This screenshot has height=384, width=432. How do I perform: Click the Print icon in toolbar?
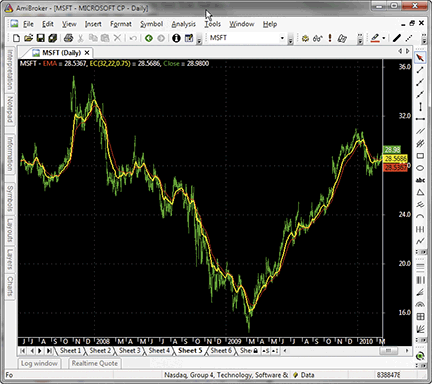click(68, 38)
